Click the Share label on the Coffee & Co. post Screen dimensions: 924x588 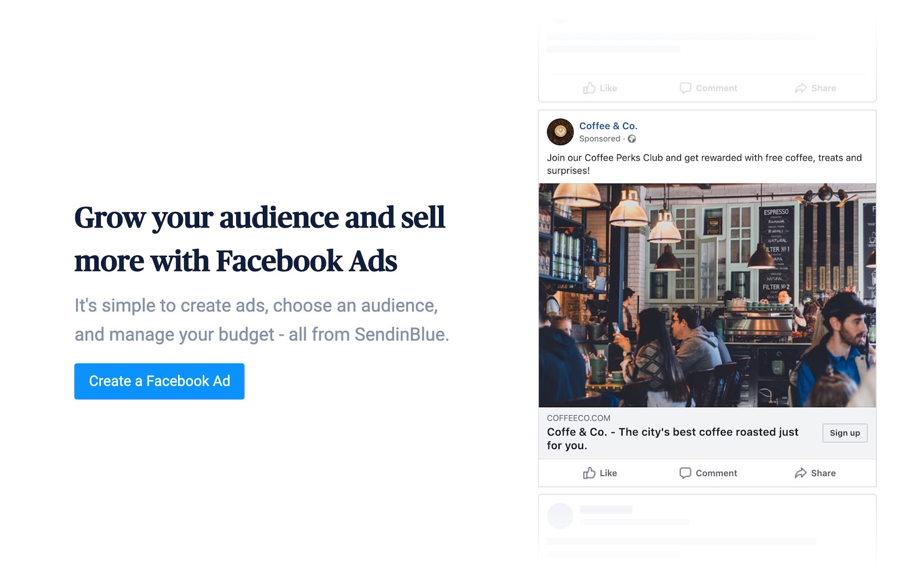(823, 473)
